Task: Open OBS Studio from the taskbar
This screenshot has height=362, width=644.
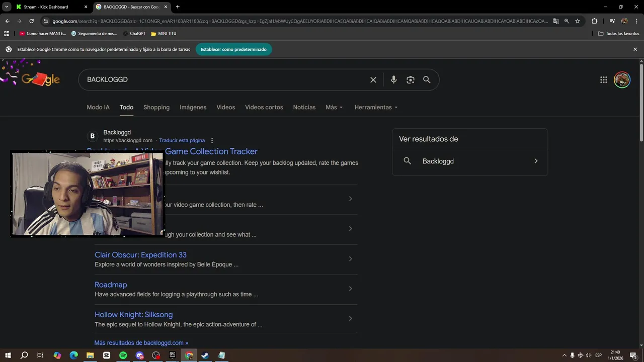Action: (x=156, y=355)
